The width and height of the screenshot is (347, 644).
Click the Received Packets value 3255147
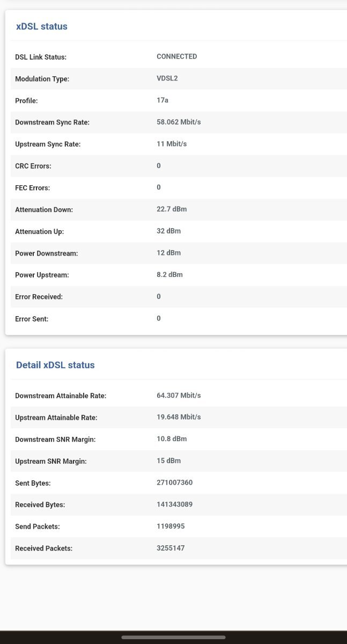171,548
